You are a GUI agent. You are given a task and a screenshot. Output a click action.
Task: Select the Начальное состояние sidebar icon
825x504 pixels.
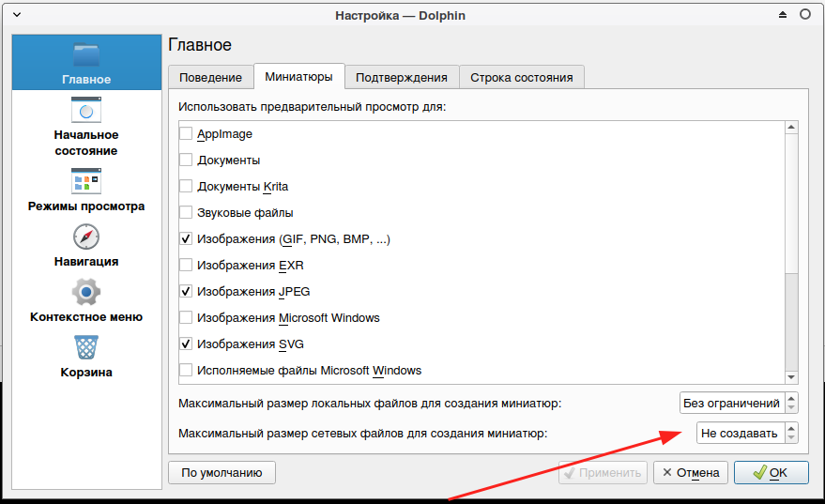pos(85,110)
